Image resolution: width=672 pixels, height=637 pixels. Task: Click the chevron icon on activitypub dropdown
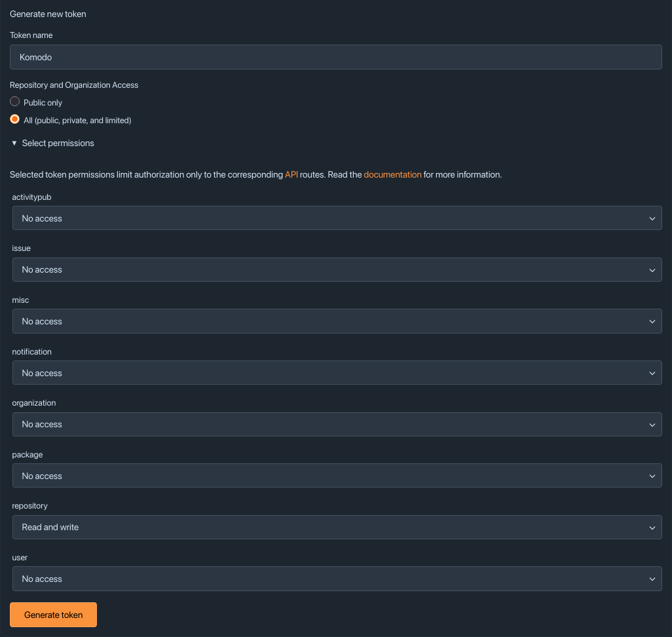pyautogui.click(x=652, y=219)
